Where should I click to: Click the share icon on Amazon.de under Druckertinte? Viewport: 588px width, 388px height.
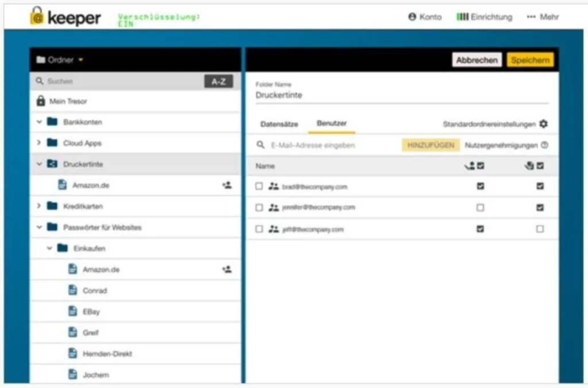pyautogui.click(x=227, y=185)
